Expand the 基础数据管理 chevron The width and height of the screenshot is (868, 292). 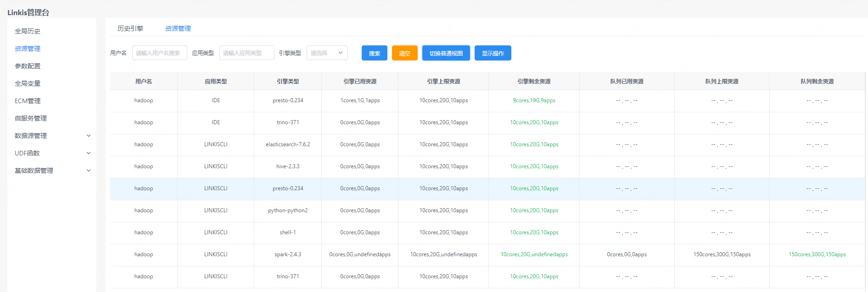pyautogui.click(x=89, y=171)
